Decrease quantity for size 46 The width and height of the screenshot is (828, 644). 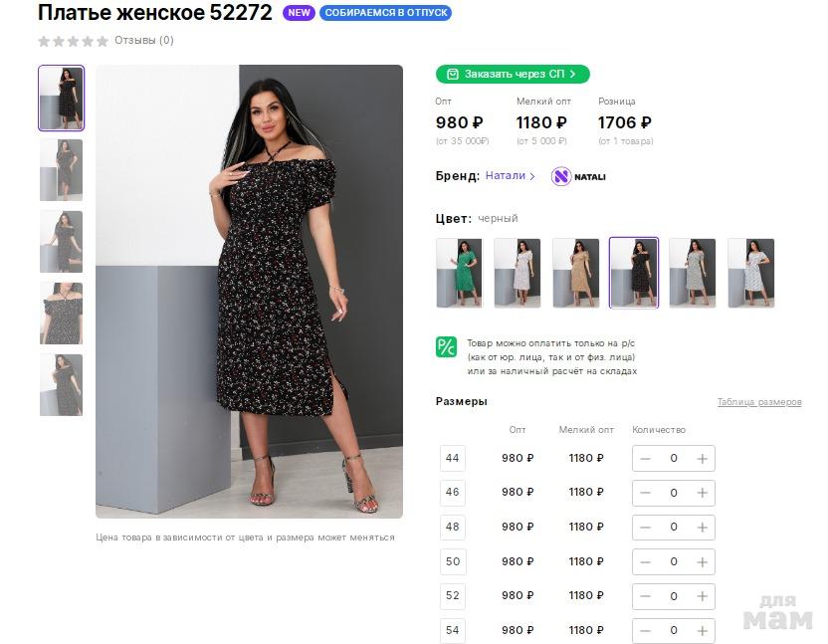pyautogui.click(x=646, y=493)
